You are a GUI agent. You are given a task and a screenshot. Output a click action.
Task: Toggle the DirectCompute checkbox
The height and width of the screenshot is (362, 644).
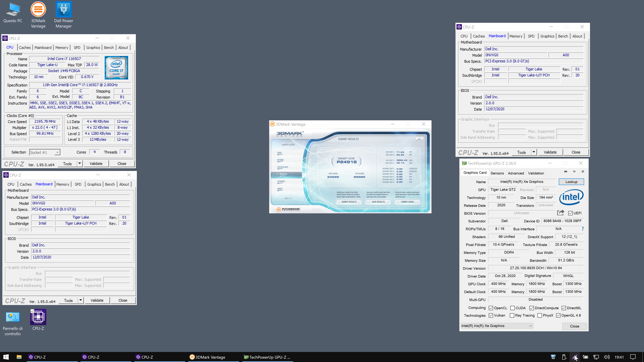(x=532, y=308)
